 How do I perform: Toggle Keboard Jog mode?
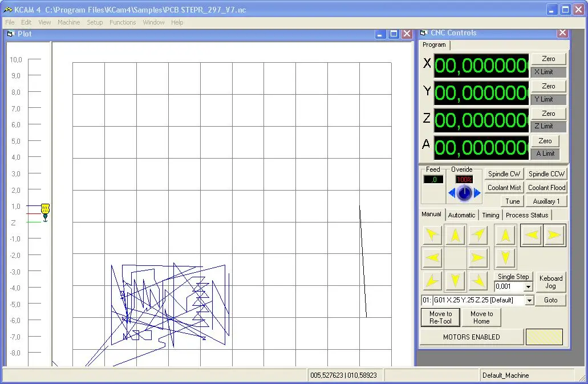(x=550, y=282)
